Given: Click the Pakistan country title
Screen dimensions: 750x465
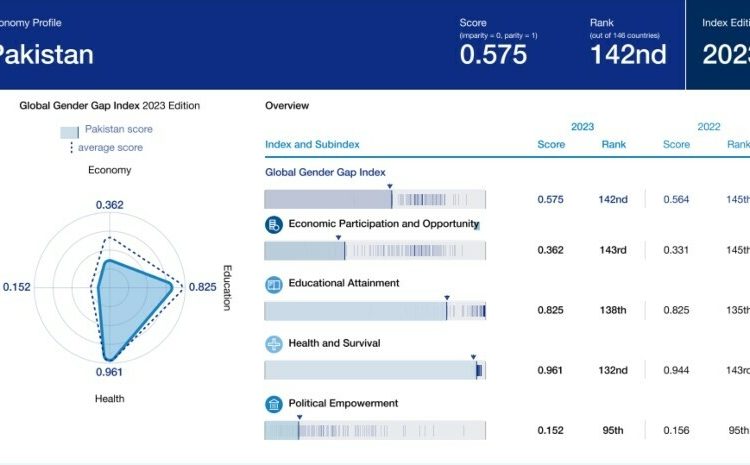Looking at the screenshot, I should (46, 55).
